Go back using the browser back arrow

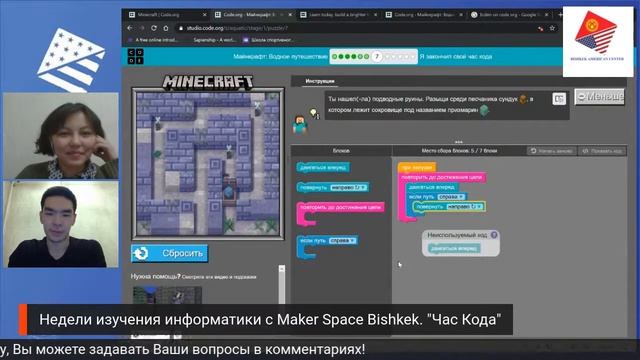pyautogui.click(x=130, y=28)
